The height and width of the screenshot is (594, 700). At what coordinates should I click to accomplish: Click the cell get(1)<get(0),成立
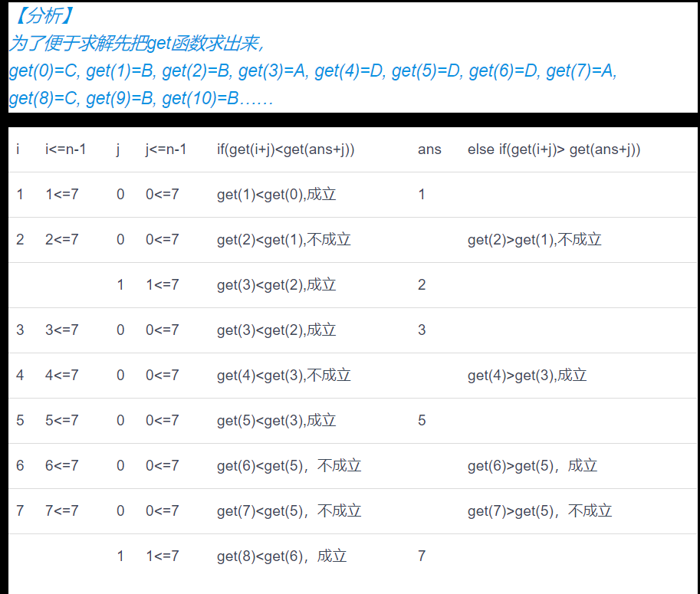(276, 195)
